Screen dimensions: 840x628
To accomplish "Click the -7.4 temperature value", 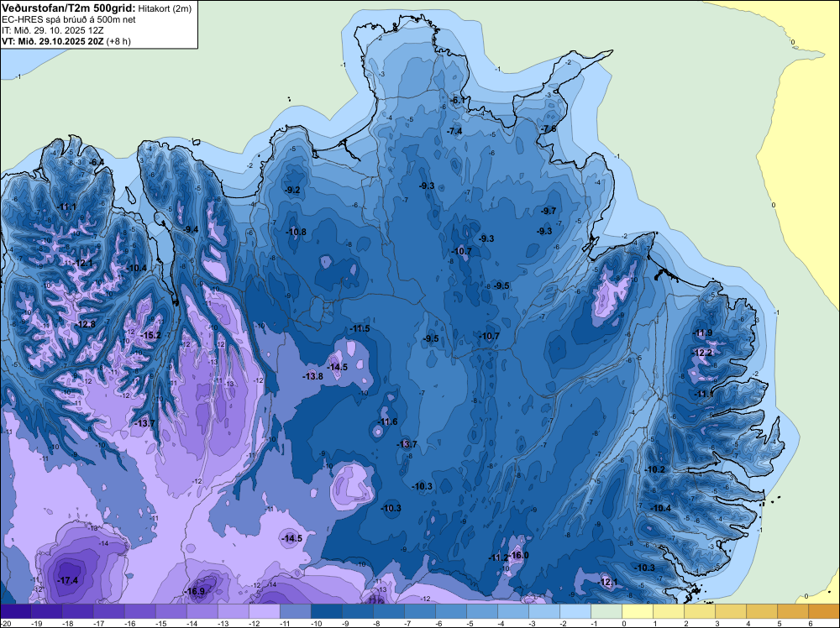I will click(454, 131).
